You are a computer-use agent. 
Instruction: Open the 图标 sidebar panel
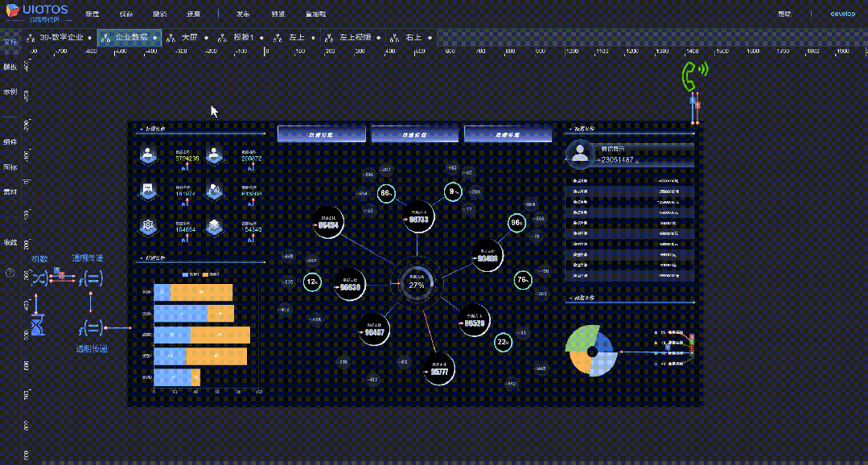click(x=10, y=167)
